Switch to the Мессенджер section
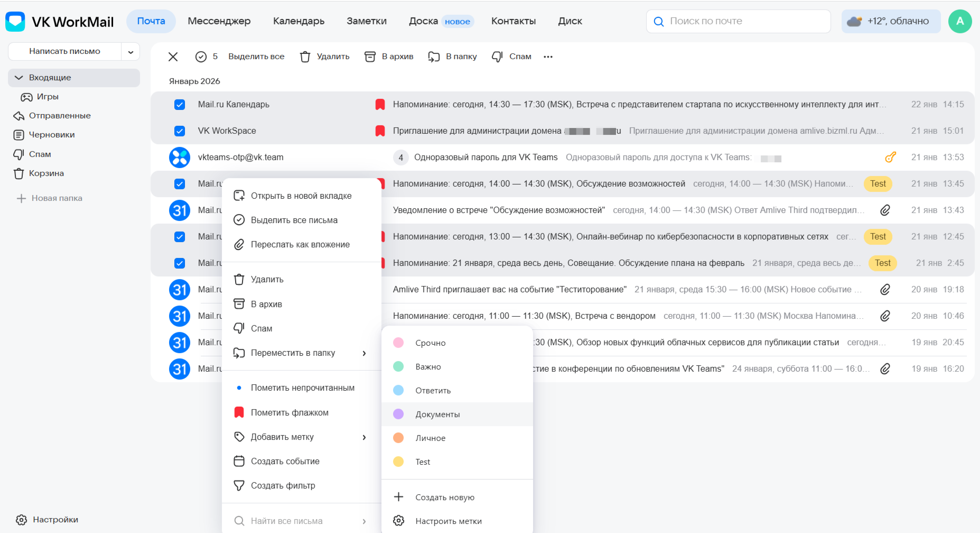This screenshot has width=980, height=533. coord(219,21)
